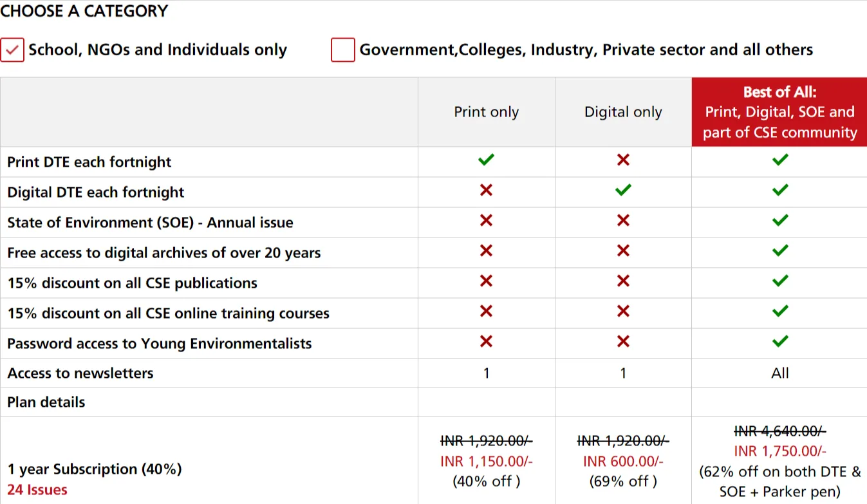The width and height of the screenshot is (867, 504).
Task: Click red cross for Print DTE under Digital only
Action: [623, 160]
